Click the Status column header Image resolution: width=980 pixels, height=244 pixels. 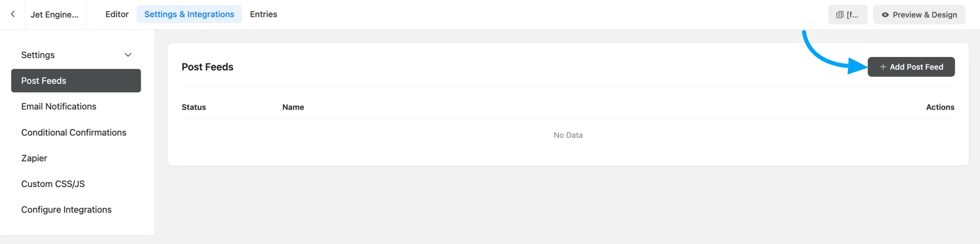click(194, 107)
